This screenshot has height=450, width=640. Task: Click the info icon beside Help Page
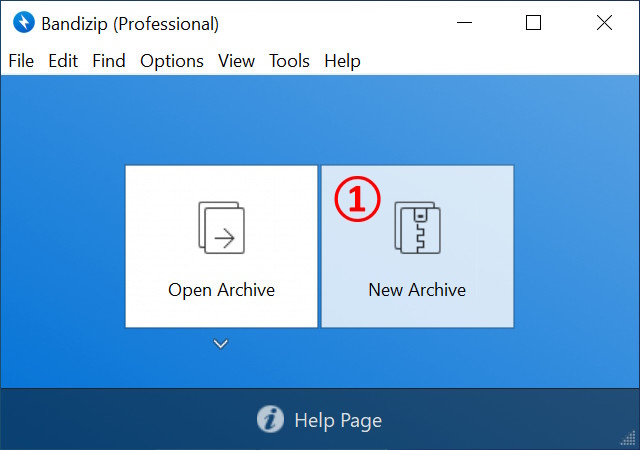[x=270, y=420]
